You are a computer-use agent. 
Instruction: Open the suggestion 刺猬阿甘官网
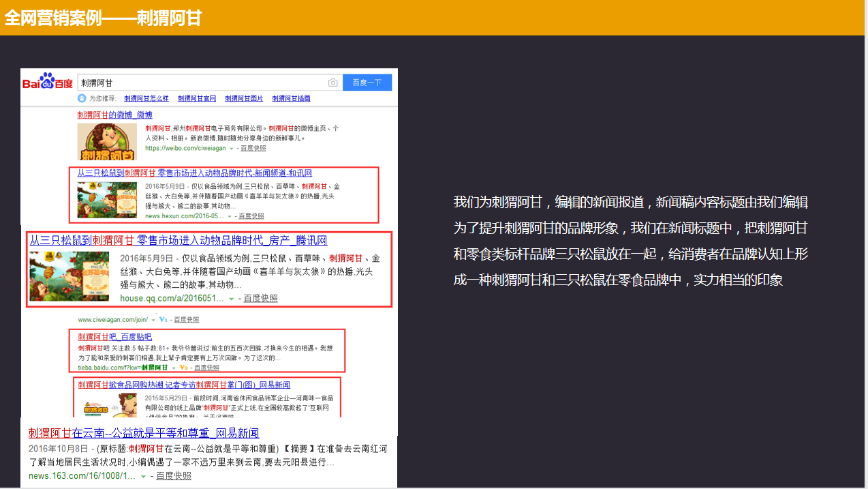point(197,98)
